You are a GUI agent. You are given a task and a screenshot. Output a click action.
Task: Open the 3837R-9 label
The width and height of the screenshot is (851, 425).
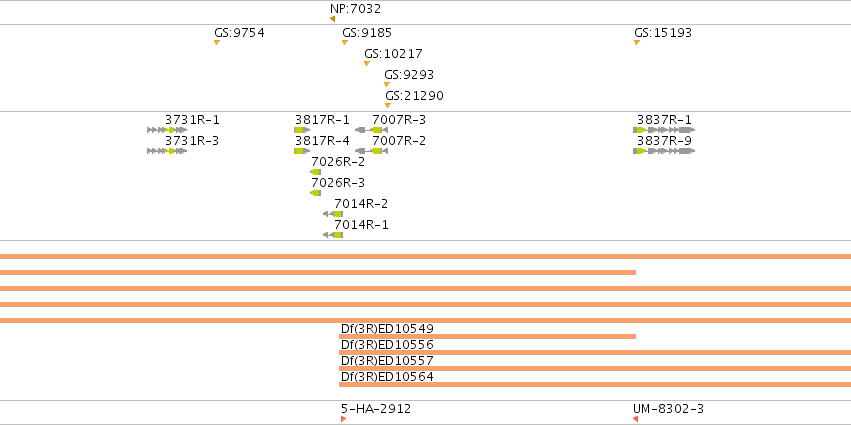point(664,141)
